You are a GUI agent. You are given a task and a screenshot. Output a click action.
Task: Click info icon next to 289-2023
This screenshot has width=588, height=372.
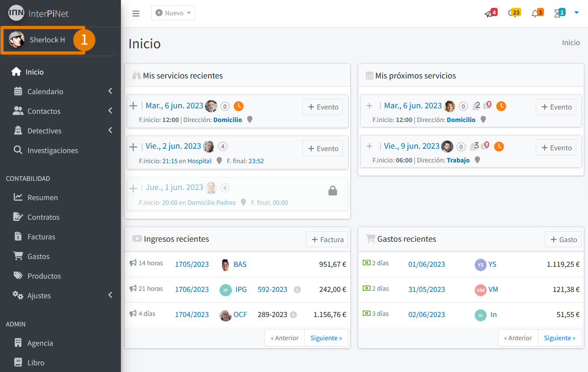pyautogui.click(x=294, y=315)
